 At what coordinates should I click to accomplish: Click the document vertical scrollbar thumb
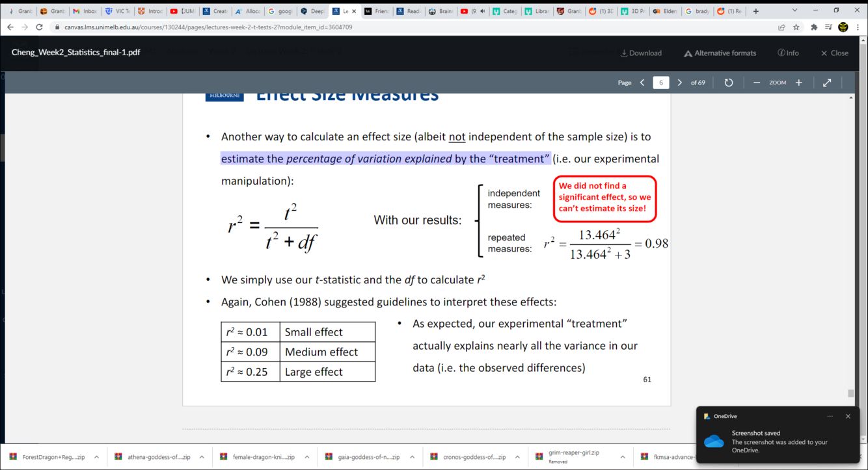pyautogui.click(x=851, y=393)
